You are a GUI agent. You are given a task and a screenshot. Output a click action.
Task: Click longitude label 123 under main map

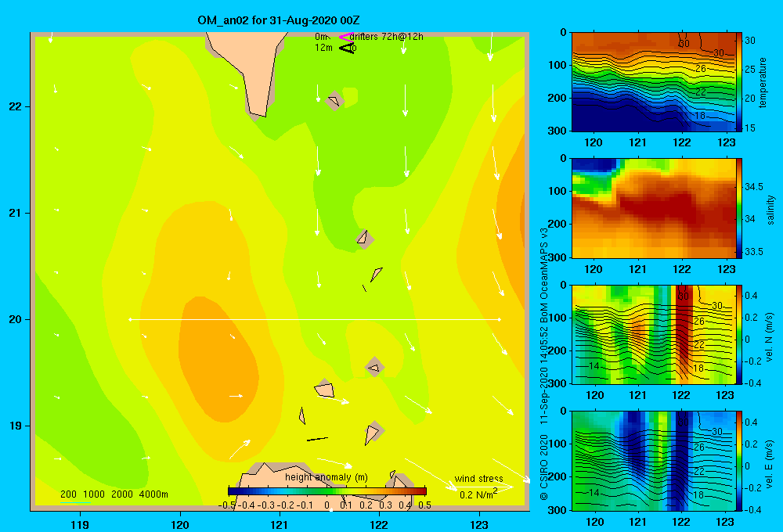click(x=479, y=525)
